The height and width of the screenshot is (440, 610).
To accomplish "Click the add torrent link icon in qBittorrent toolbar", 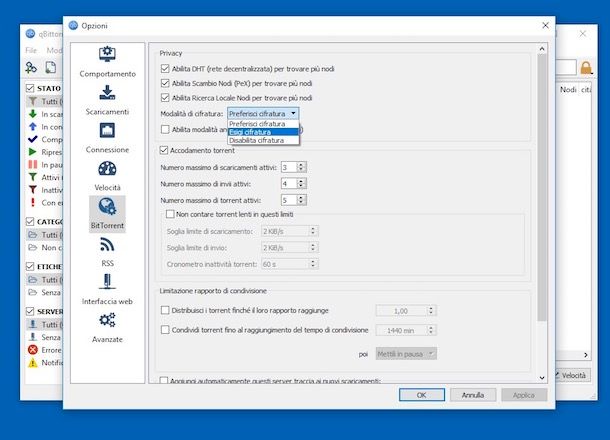I will pyautogui.click(x=31, y=68).
